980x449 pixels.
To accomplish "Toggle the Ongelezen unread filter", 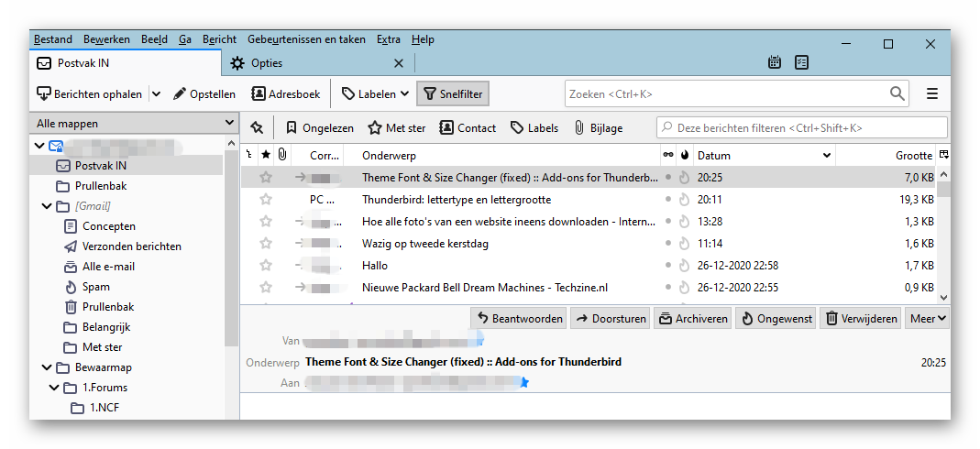I will coord(319,128).
